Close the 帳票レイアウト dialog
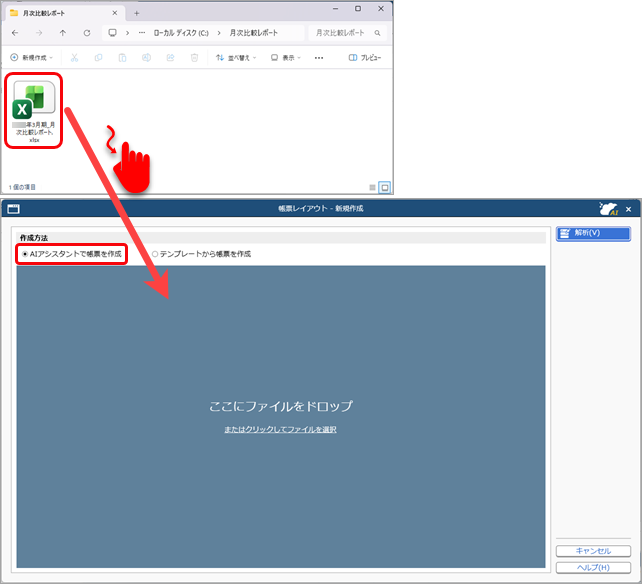 (628, 209)
